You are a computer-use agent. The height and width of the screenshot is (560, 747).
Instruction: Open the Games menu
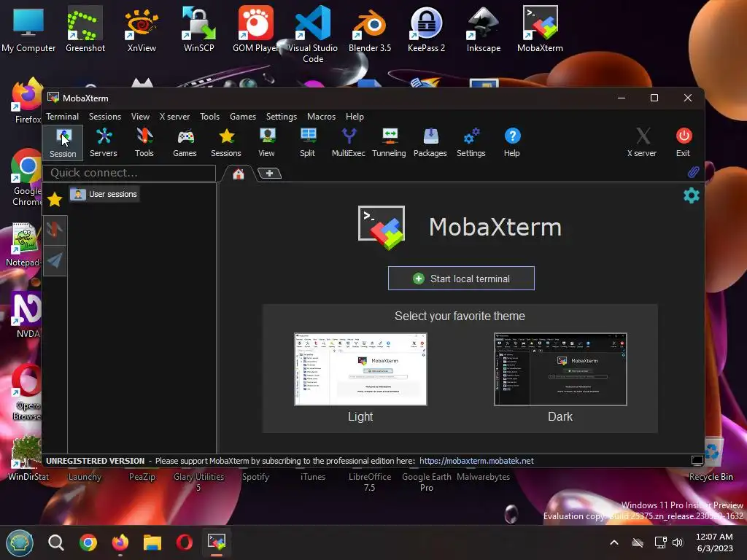(243, 117)
